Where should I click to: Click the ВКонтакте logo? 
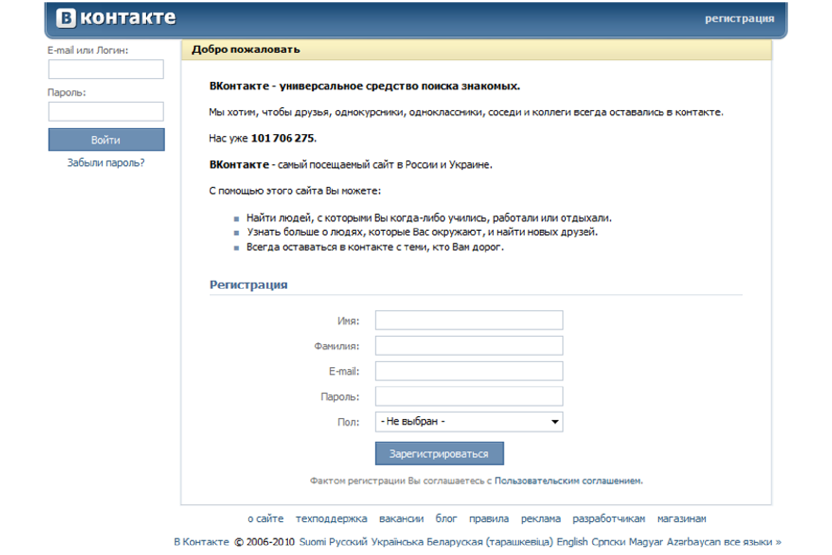[116, 18]
